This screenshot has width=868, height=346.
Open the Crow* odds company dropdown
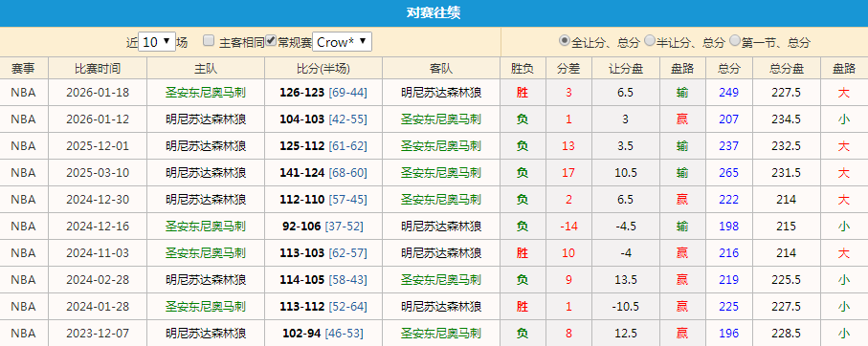tap(342, 42)
